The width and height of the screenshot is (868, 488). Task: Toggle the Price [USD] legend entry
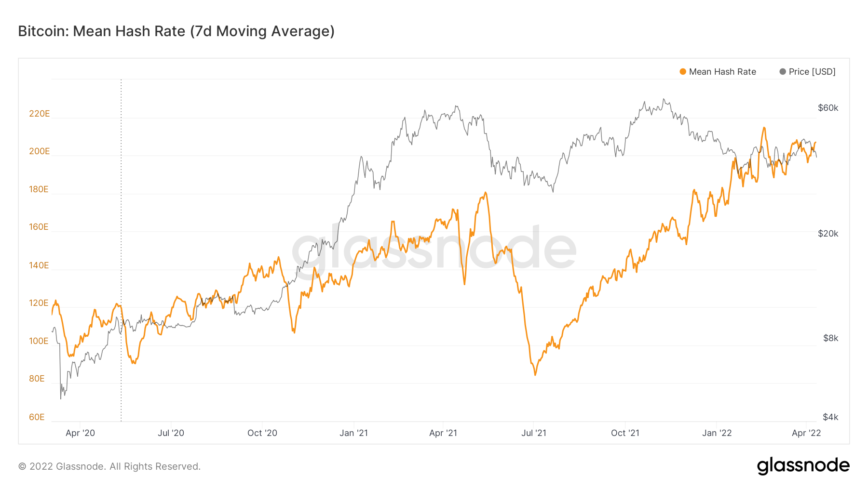807,72
